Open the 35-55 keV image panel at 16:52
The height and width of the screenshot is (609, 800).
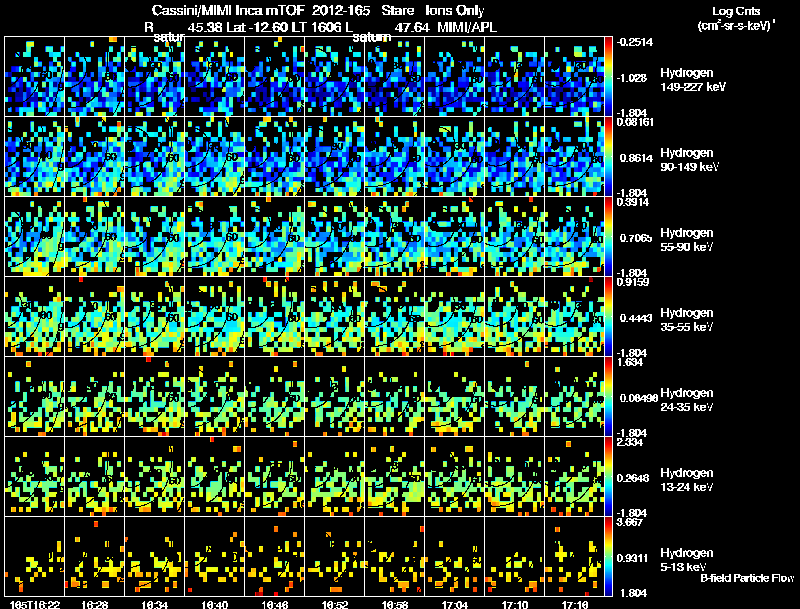pos(335,317)
